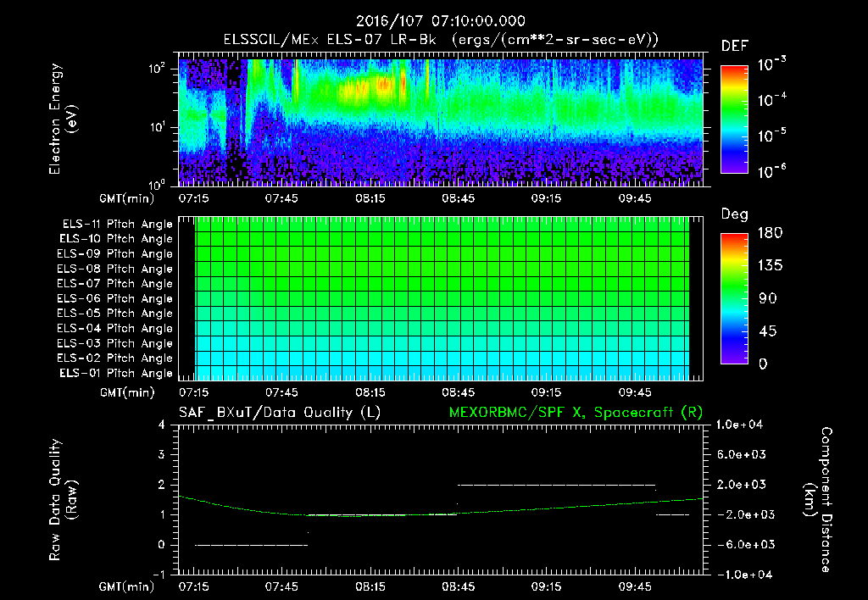
Task: Click the 08:45 tick under pitch angle panel
Action: coord(458,393)
